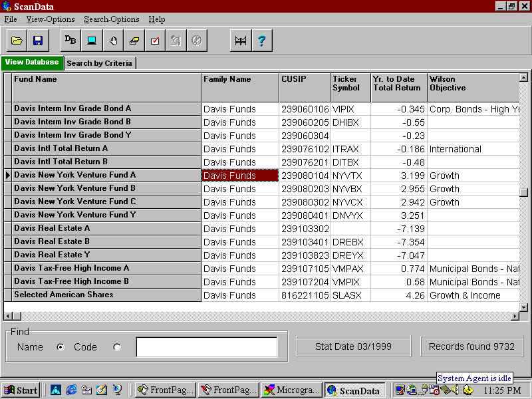Click the computer monitor toolbar icon
This screenshot has width=532, height=399.
(x=91, y=41)
